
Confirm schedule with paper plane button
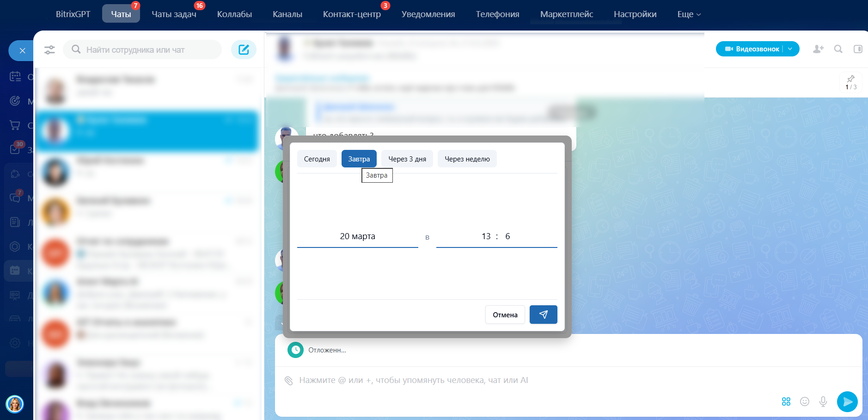coord(543,315)
